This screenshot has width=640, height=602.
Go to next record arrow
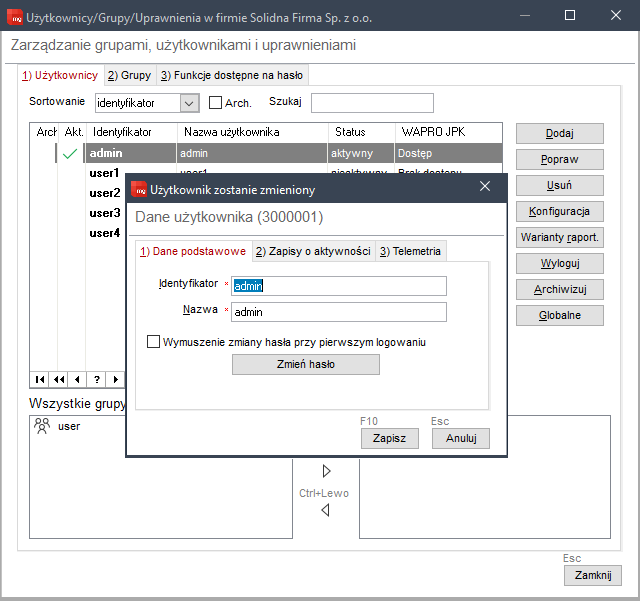[116, 380]
